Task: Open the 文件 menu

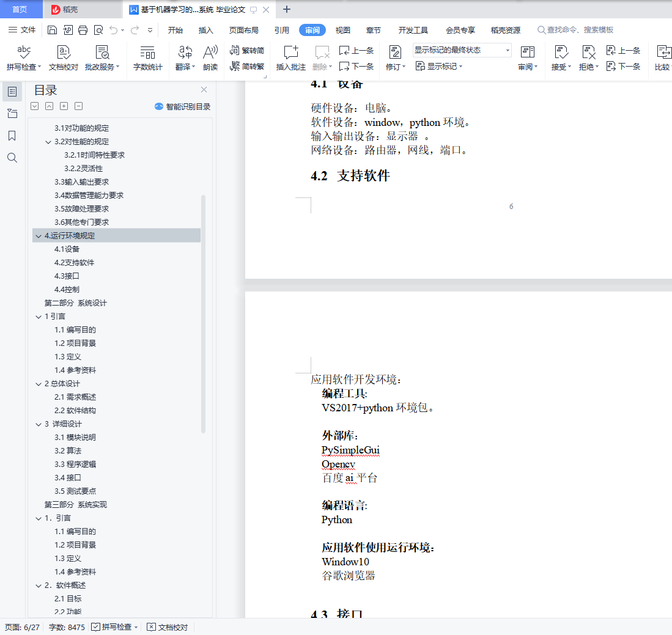Action: point(22,30)
